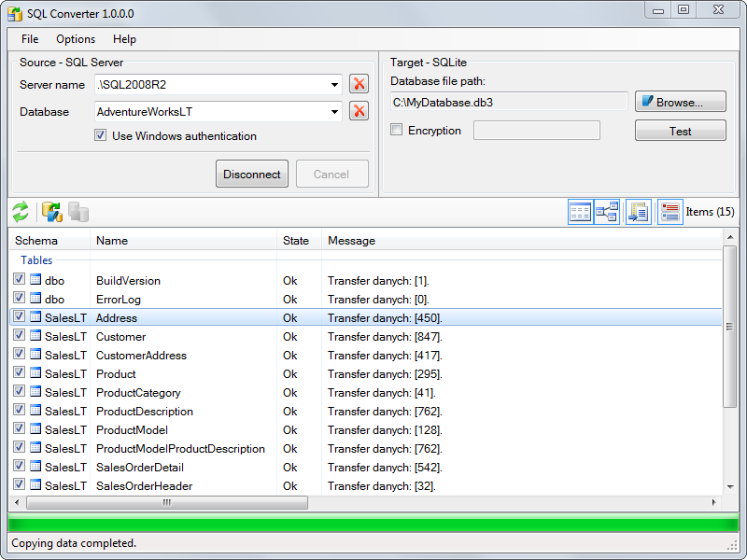This screenshot has width=747, height=560.
Task: Select the ProductModelProductDescription row name
Action: [180, 449]
